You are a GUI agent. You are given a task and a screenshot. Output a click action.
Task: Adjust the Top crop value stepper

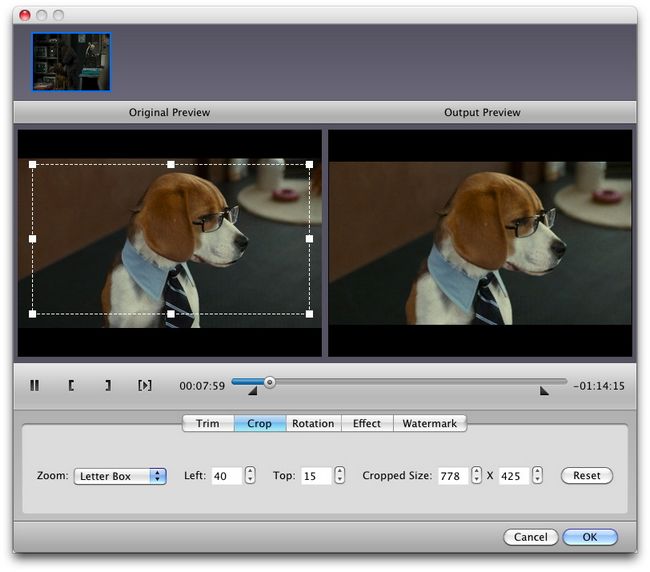tap(340, 475)
